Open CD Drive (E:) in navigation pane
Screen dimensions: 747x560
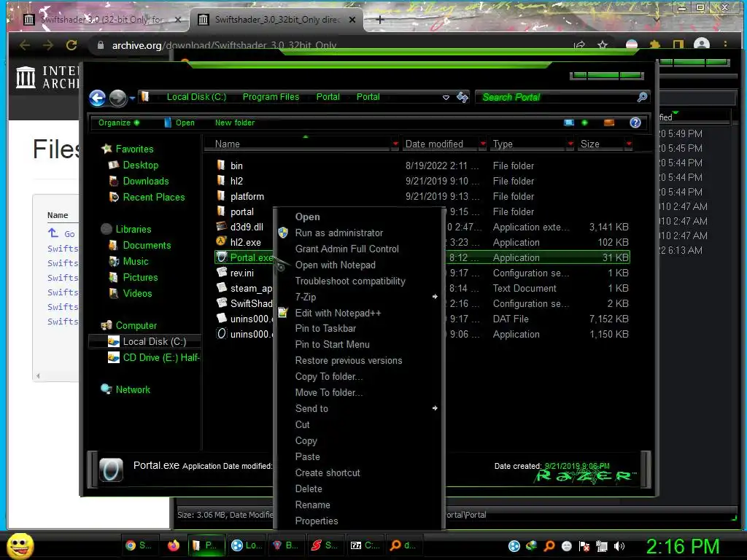[160, 357]
